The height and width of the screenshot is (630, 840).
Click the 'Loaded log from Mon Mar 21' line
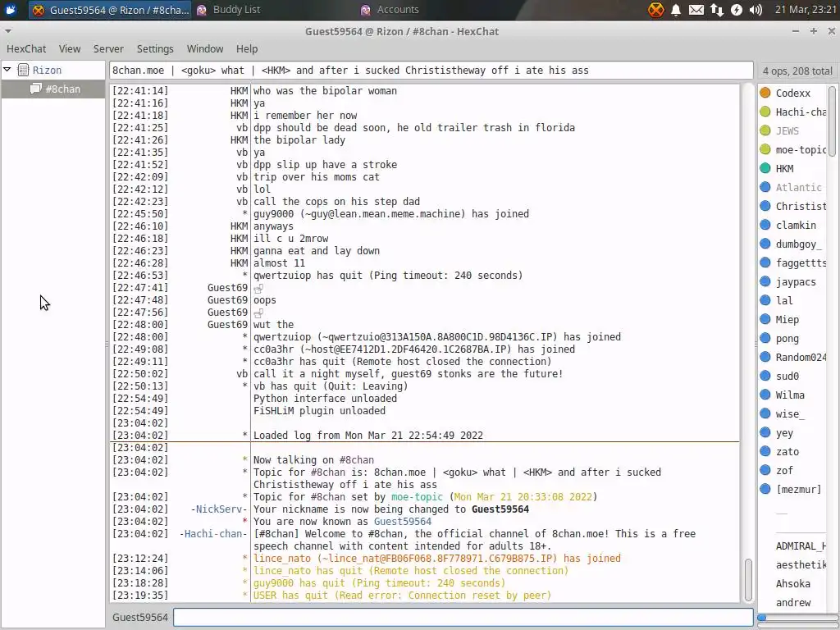coord(368,435)
